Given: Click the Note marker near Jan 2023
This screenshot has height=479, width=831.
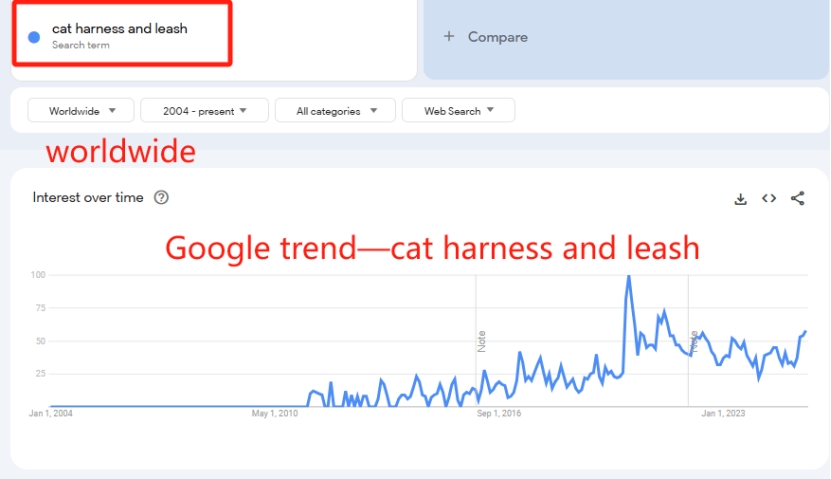Looking at the screenshot, I should pos(694,342).
